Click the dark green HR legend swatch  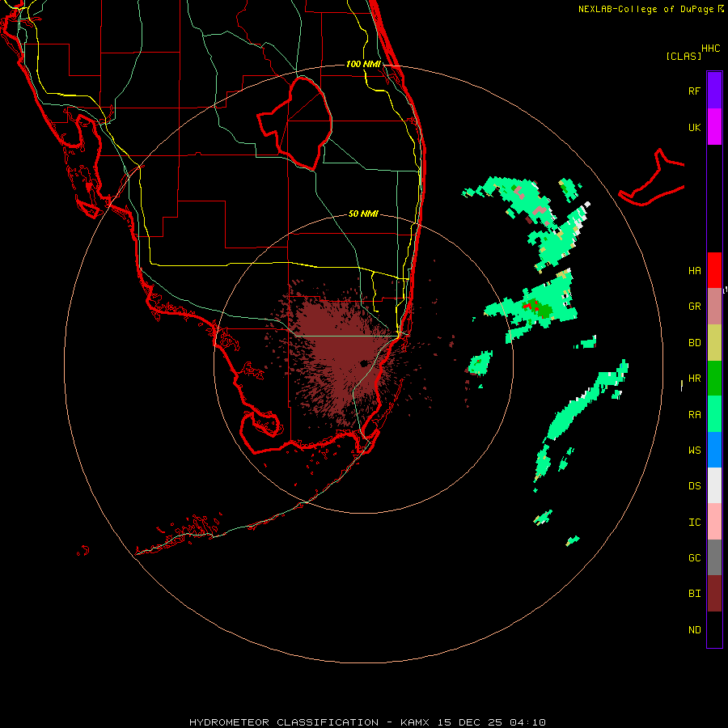(714, 379)
